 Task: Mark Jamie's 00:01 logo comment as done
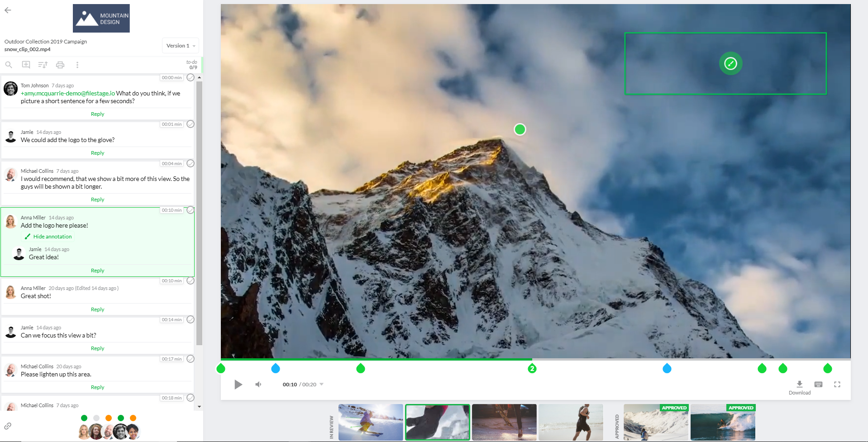click(191, 124)
